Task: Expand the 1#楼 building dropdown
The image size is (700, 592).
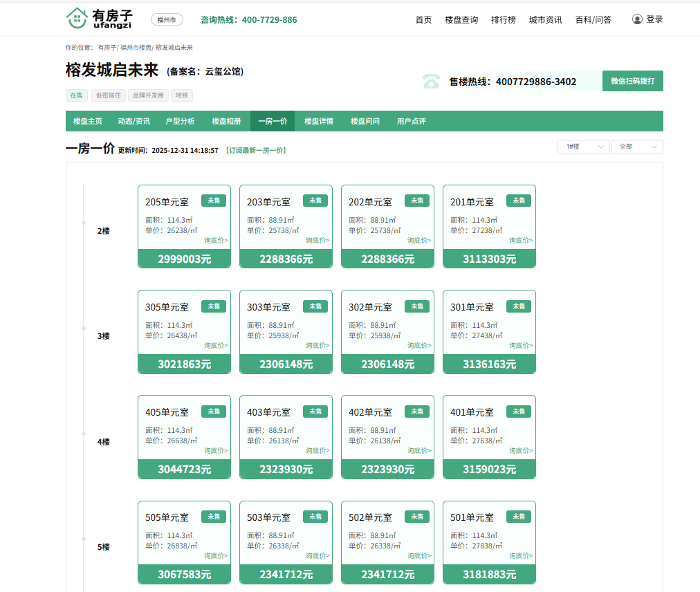Action: tap(583, 147)
